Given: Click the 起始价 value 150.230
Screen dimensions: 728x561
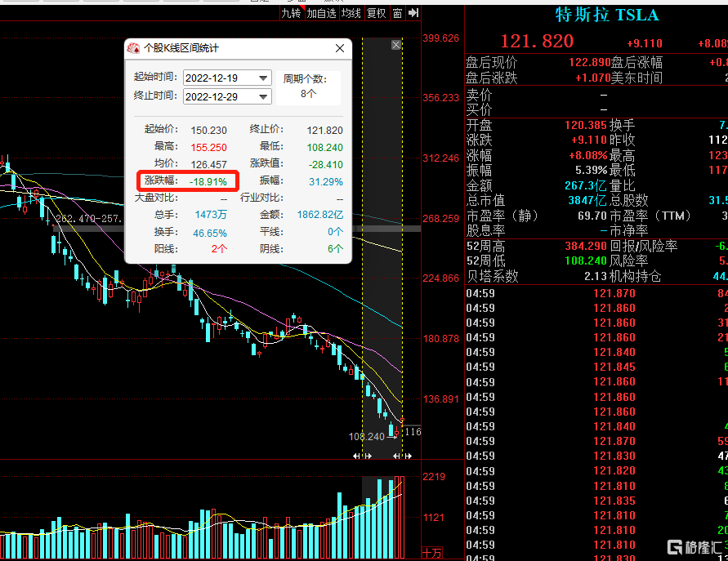Looking at the screenshot, I should [x=208, y=131].
